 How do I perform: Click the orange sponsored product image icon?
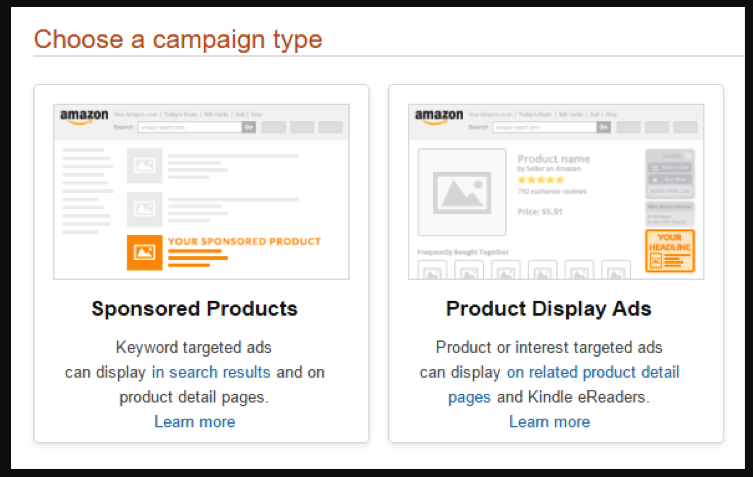(144, 252)
